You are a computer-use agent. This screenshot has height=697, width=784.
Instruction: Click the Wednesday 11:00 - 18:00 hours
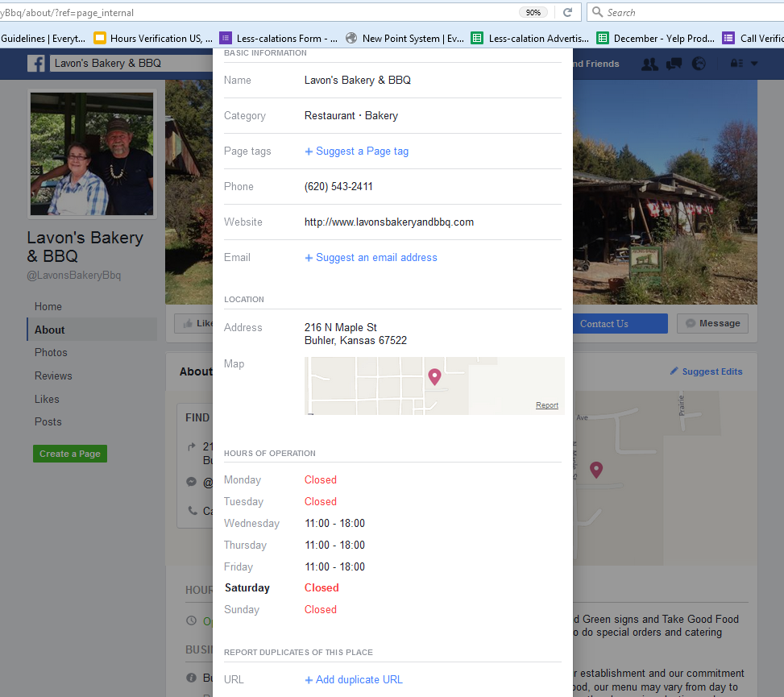pos(334,524)
